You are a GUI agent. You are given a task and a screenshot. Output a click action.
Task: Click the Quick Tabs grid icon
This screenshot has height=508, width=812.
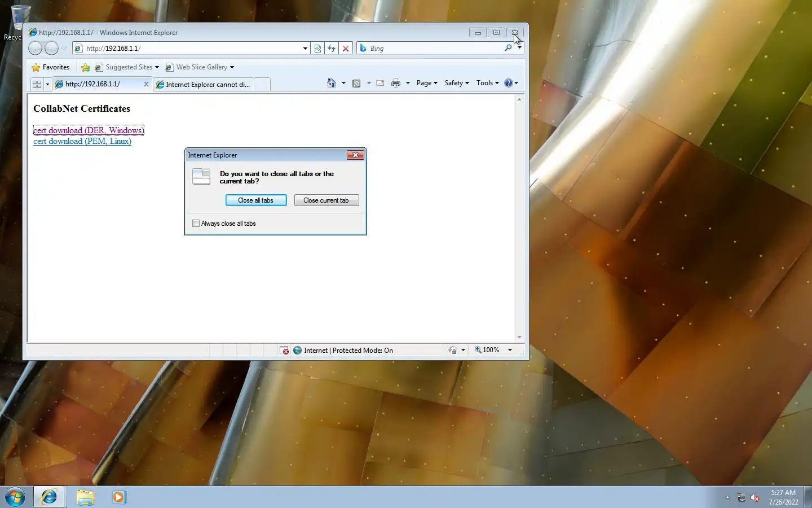[37, 84]
